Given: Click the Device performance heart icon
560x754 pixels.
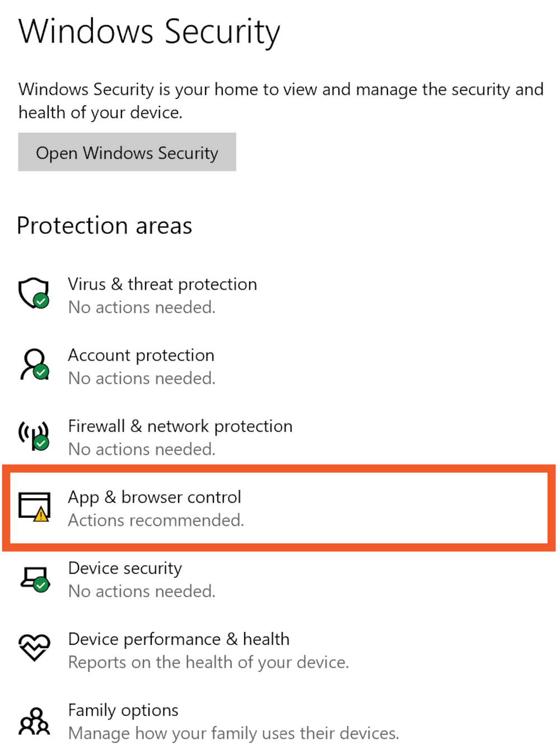Looking at the screenshot, I should tap(34, 648).
